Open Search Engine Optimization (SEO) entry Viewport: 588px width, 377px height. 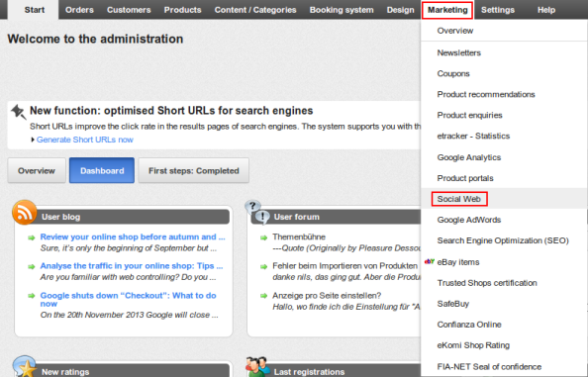coord(504,240)
